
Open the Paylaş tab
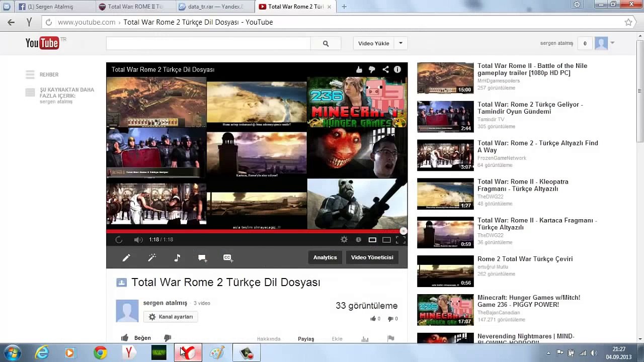point(306,339)
